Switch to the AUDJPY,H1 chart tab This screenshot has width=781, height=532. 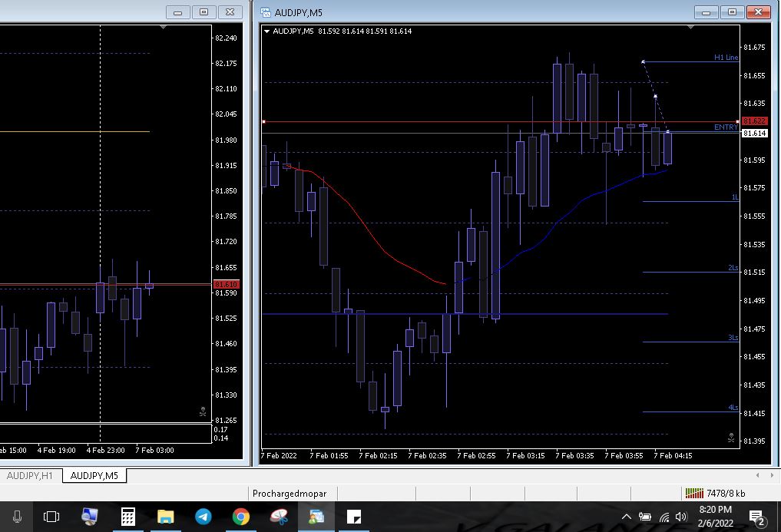(30, 476)
